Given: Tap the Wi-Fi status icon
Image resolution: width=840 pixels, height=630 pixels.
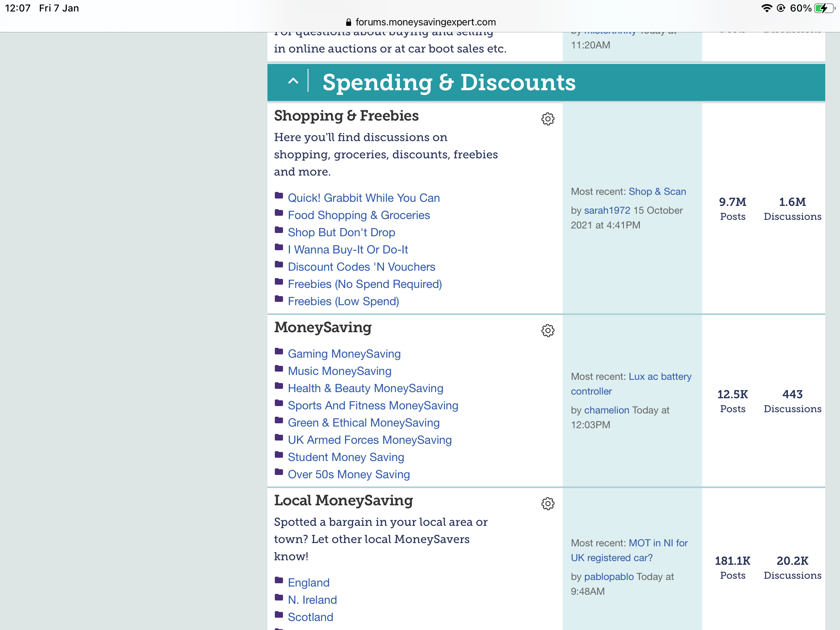Looking at the screenshot, I should [766, 8].
